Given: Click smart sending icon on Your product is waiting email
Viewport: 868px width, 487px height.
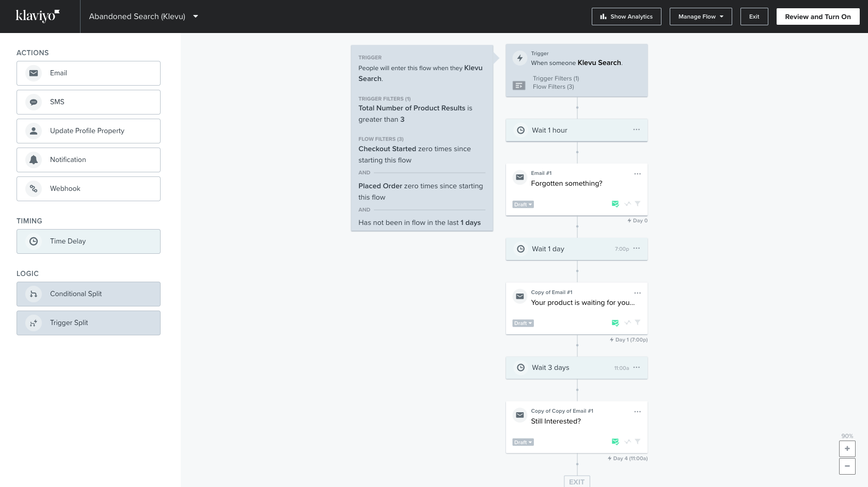Looking at the screenshot, I should (615, 323).
